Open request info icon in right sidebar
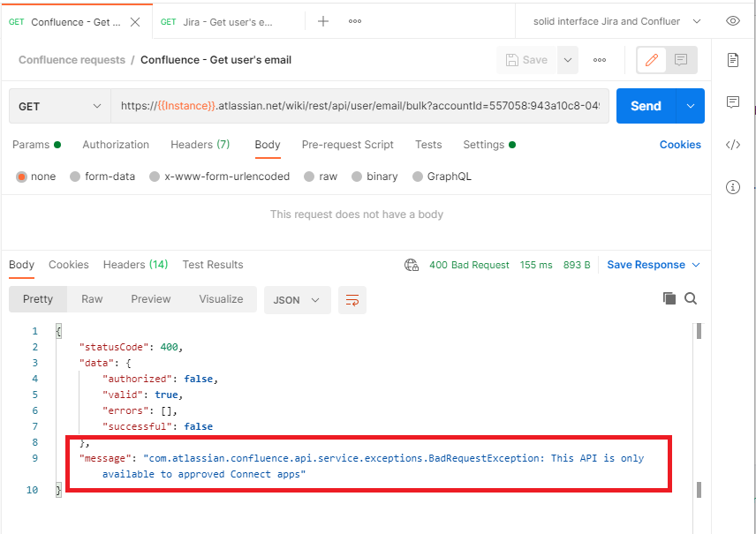Screen dimensions: 756x534 point(733,187)
